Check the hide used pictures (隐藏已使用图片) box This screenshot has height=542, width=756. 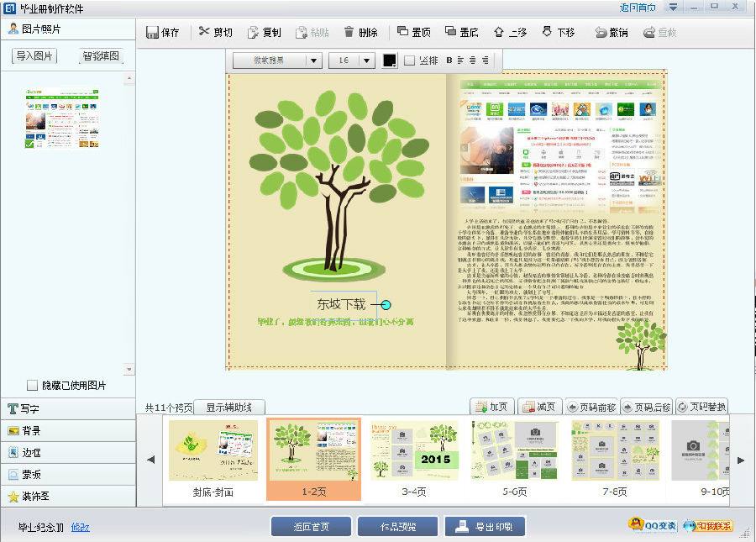33,386
